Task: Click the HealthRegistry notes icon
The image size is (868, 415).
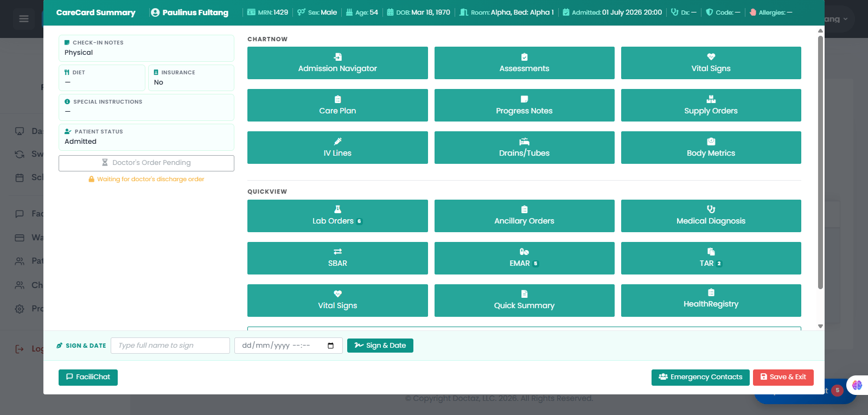Action: click(711, 292)
